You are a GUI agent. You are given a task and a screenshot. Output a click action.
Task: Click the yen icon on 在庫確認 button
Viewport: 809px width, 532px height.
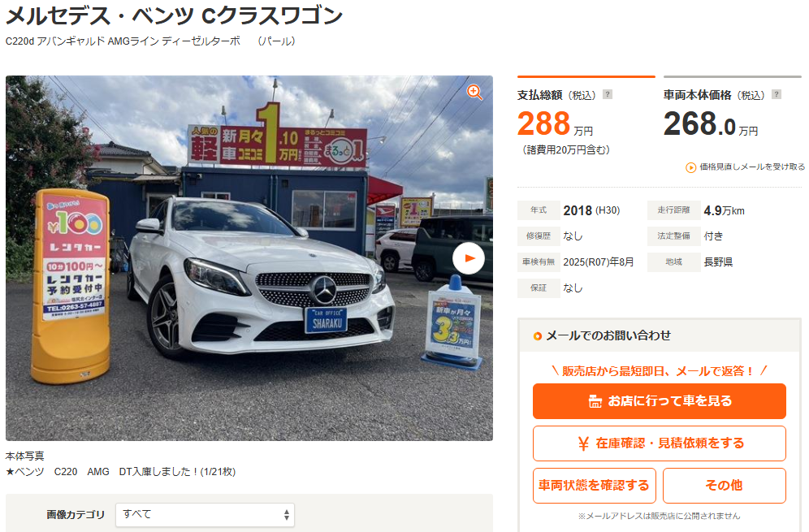pyautogui.click(x=583, y=443)
